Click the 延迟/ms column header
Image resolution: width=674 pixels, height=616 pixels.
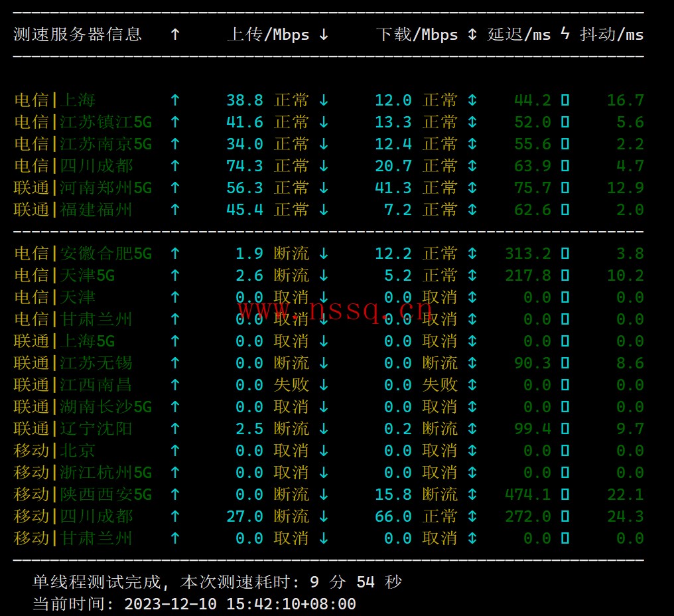point(519,35)
